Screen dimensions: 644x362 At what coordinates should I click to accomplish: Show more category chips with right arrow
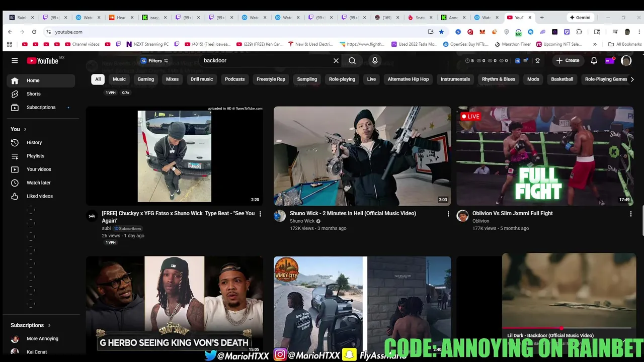(x=632, y=79)
